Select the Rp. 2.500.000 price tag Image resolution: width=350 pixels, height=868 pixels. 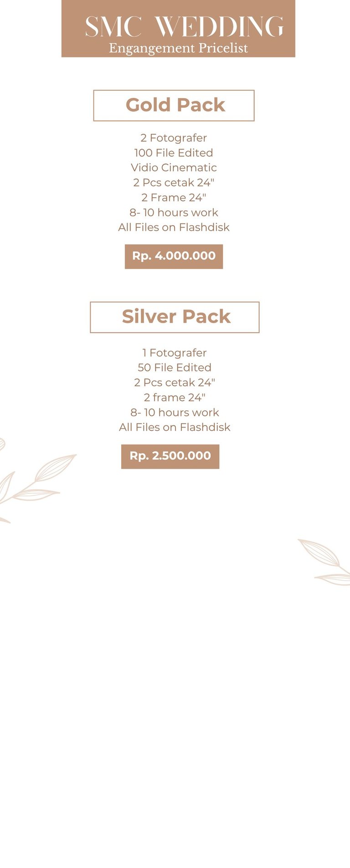click(x=170, y=456)
